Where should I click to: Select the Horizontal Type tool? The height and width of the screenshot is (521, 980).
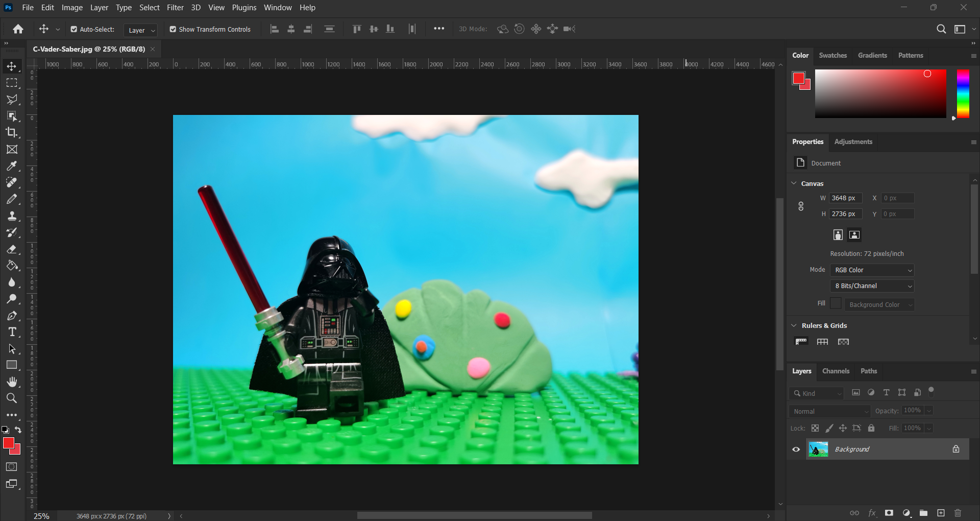pyautogui.click(x=12, y=332)
